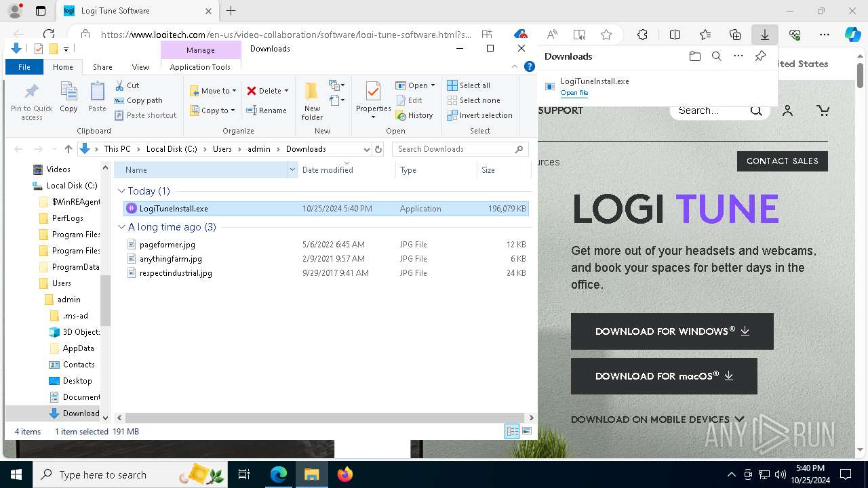868x488 pixels.
Task: Expand address bar history dropdown
Action: pos(367,149)
